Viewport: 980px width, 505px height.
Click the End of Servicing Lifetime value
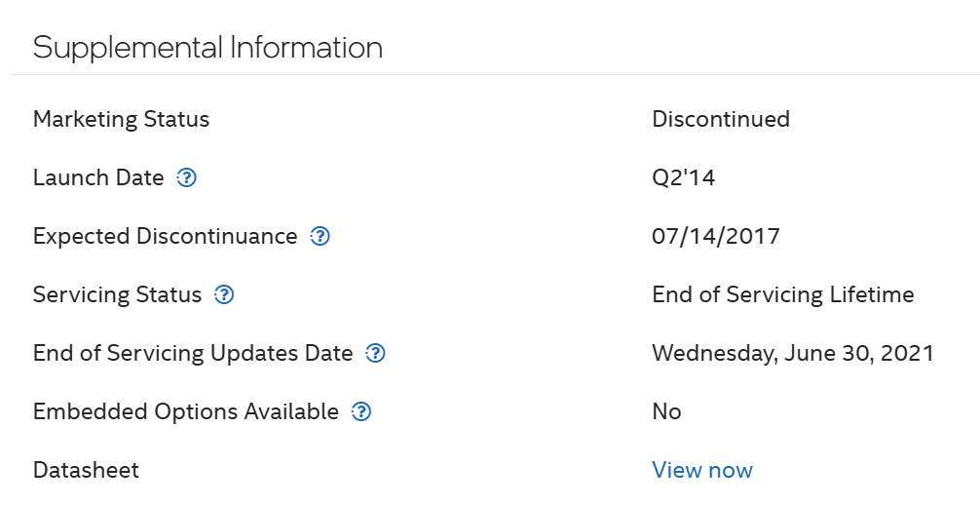pos(782,295)
